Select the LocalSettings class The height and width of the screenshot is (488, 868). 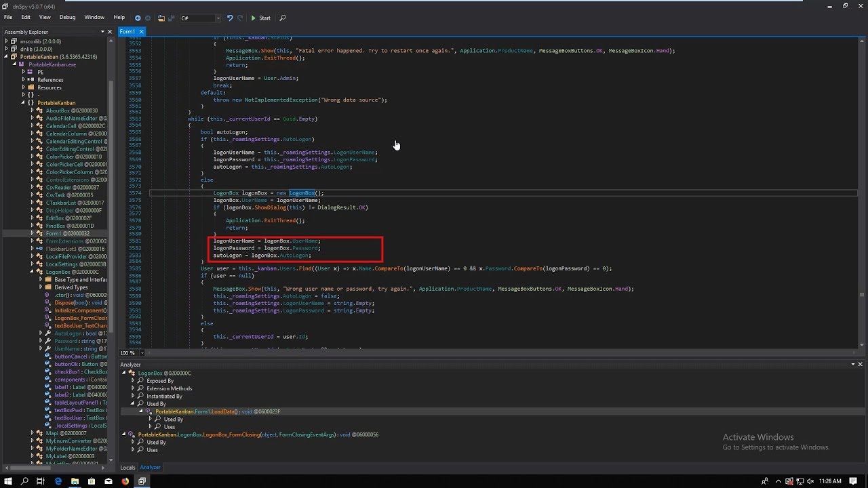76,264
